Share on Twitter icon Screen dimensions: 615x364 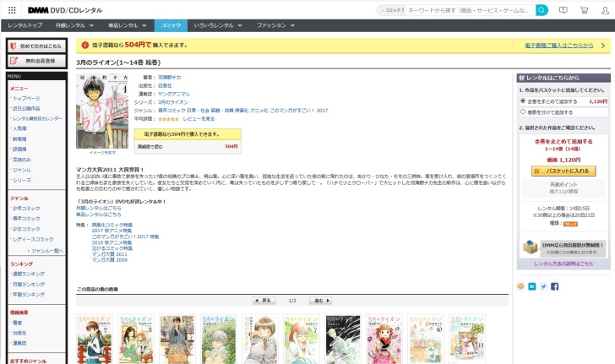(x=543, y=286)
